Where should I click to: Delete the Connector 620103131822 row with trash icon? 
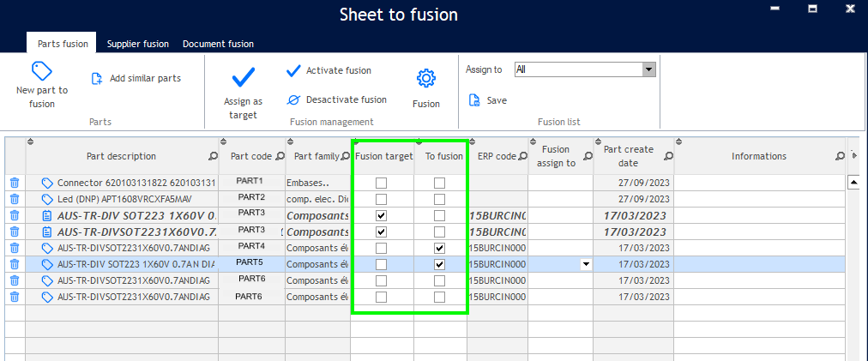coord(15,183)
